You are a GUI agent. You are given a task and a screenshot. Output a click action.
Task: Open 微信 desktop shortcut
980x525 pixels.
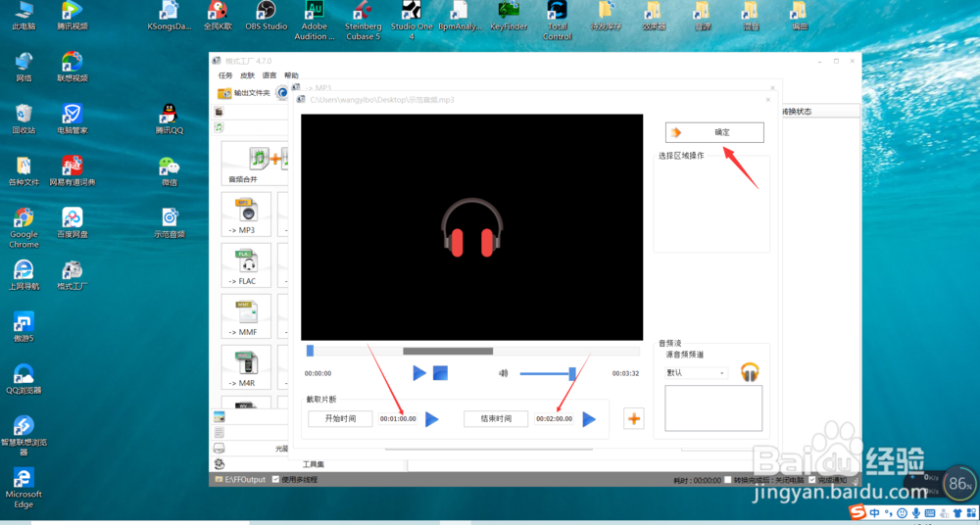click(170, 170)
